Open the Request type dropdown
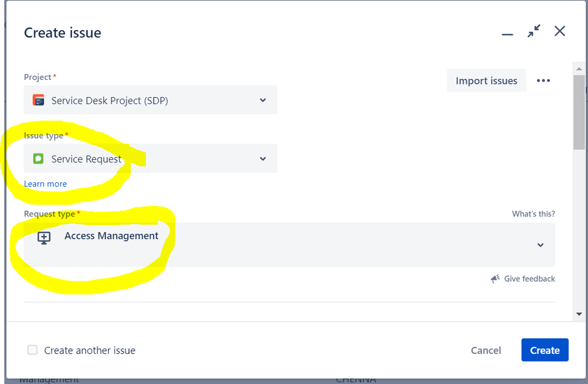 coord(289,245)
